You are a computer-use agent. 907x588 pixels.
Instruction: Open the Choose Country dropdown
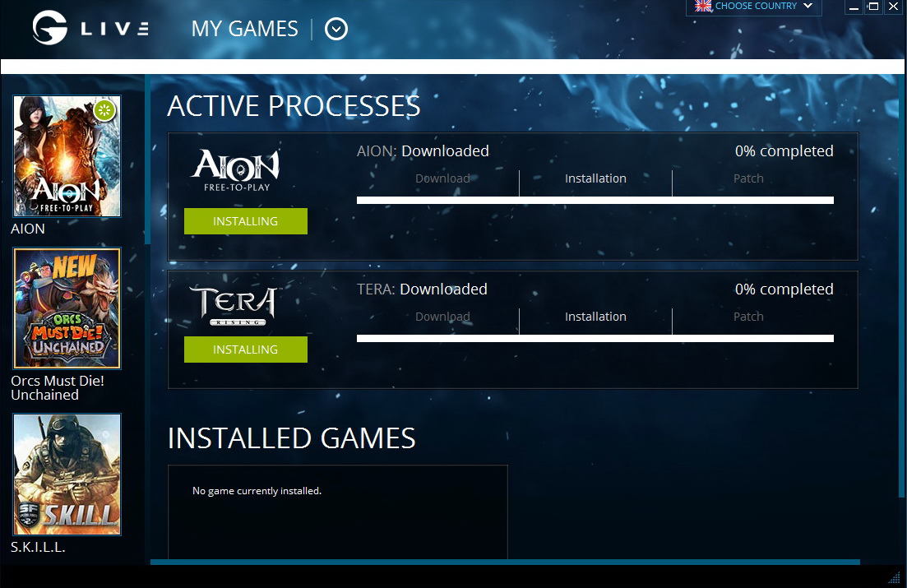[754, 7]
